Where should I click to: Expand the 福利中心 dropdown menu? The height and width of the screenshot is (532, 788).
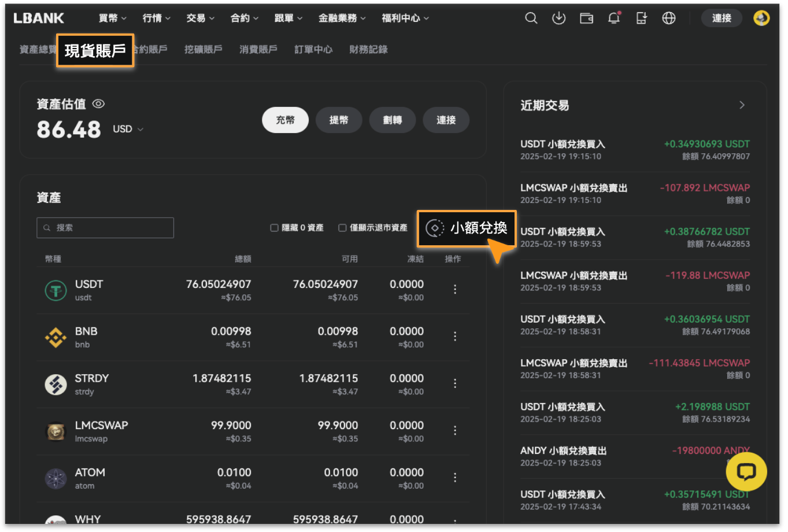click(x=405, y=19)
